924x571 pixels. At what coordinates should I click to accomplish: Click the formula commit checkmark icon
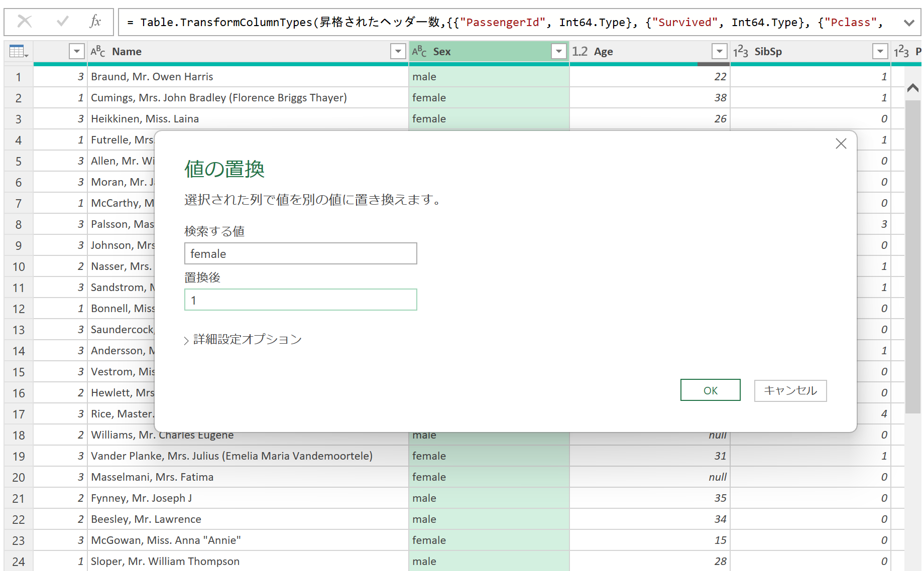(x=61, y=22)
